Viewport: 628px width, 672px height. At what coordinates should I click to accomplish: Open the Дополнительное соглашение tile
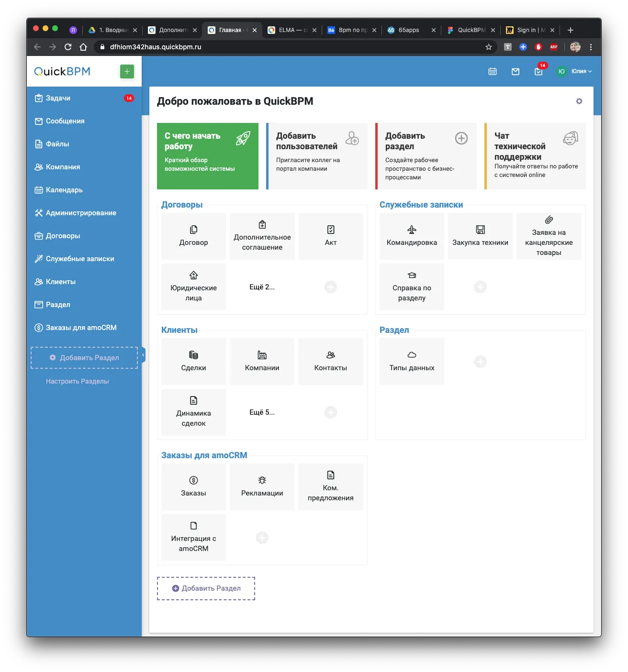262,236
